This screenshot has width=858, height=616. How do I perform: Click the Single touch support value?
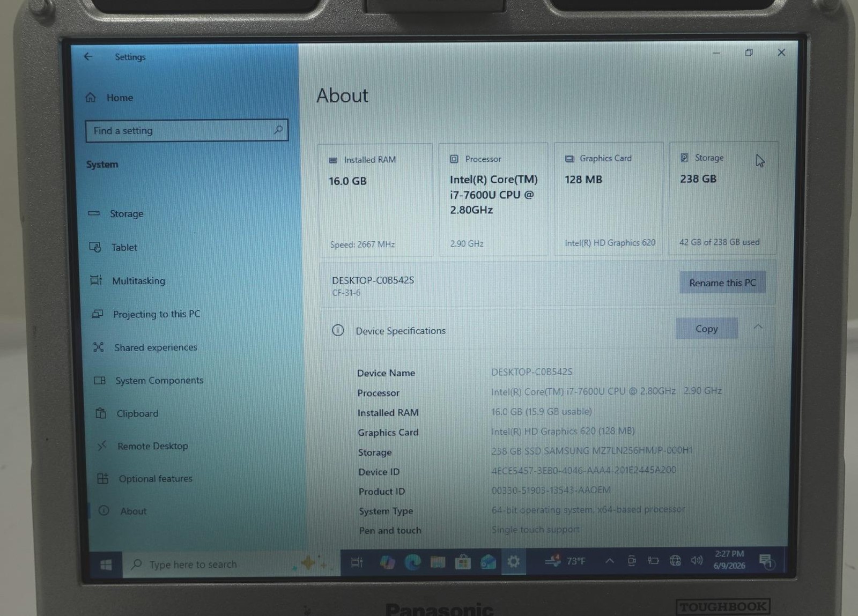click(x=535, y=529)
